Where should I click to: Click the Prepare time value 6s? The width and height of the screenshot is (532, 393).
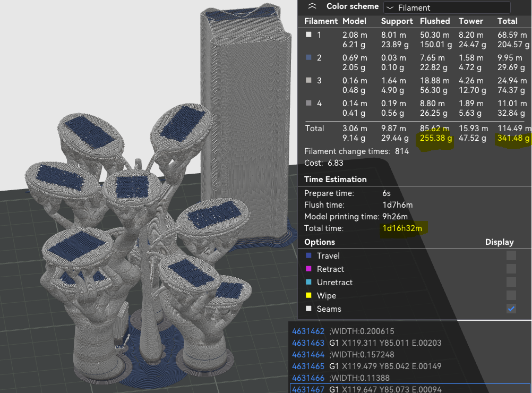[387, 193]
